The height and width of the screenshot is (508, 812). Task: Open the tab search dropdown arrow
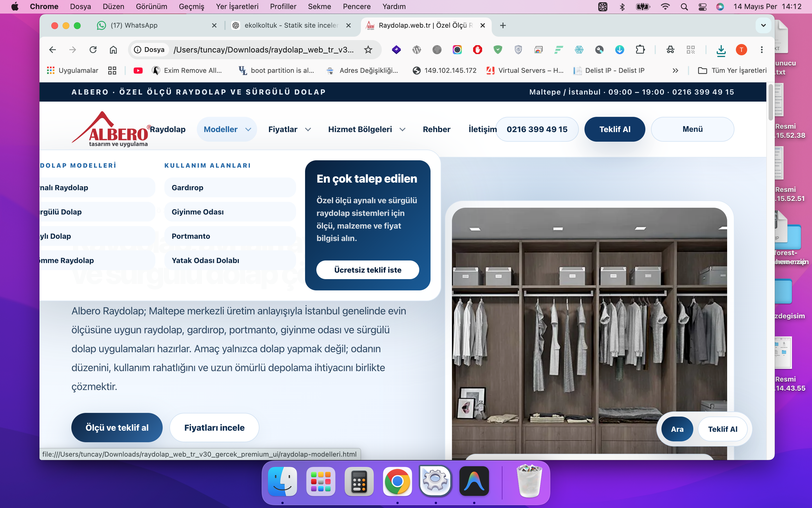(x=763, y=25)
